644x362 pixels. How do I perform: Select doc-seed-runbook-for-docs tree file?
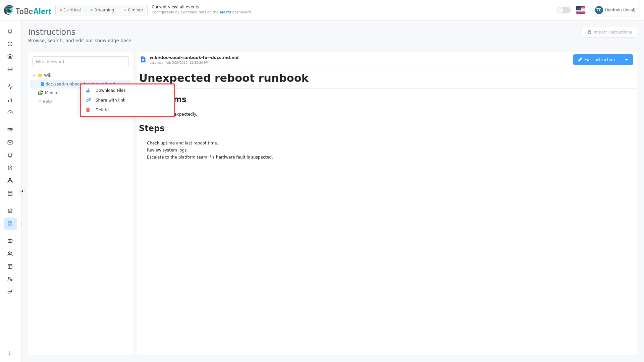coord(80,84)
